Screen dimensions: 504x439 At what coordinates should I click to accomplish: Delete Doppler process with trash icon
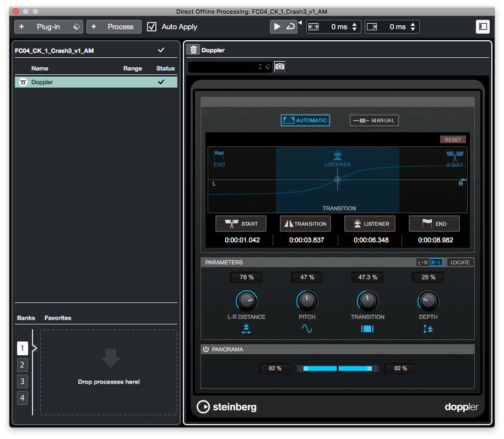(193, 50)
